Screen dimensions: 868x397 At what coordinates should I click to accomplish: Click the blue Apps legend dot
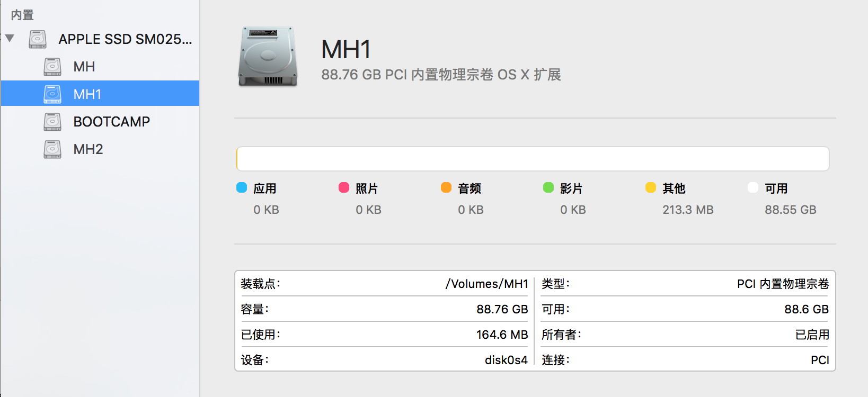click(x=242, y=188)
